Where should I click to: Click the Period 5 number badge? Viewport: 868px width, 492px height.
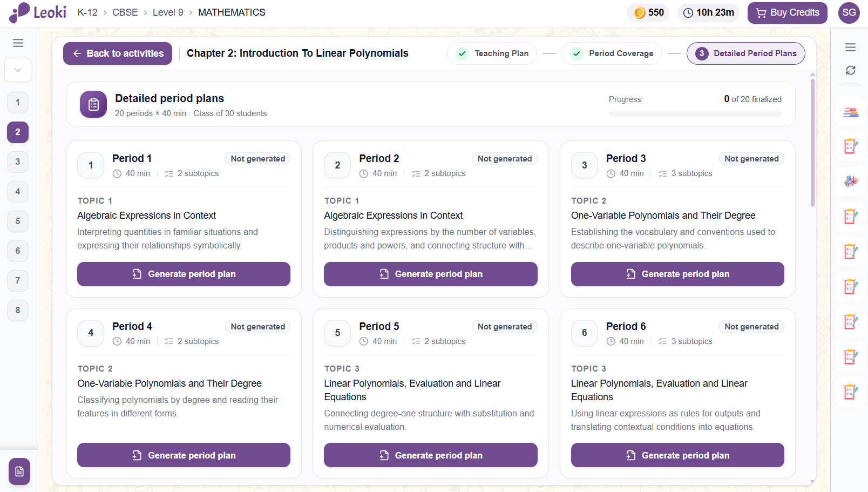coord(337,333)
